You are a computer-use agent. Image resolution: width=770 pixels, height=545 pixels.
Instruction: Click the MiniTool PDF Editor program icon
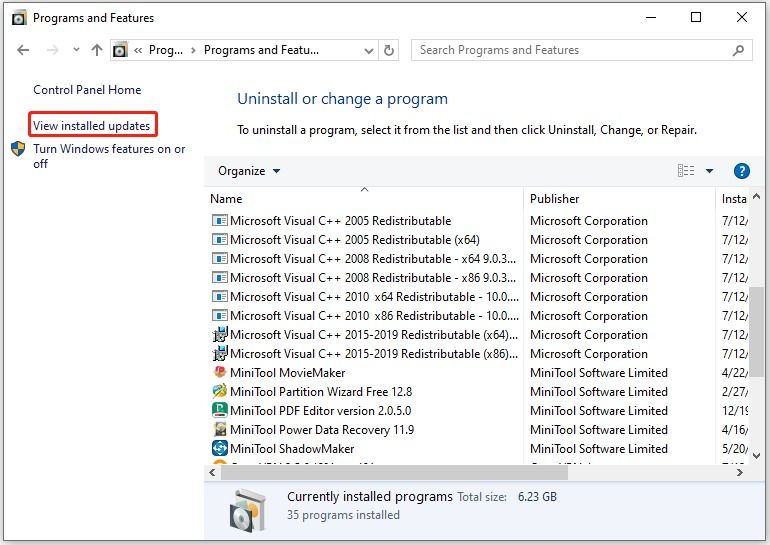[220, 411]
